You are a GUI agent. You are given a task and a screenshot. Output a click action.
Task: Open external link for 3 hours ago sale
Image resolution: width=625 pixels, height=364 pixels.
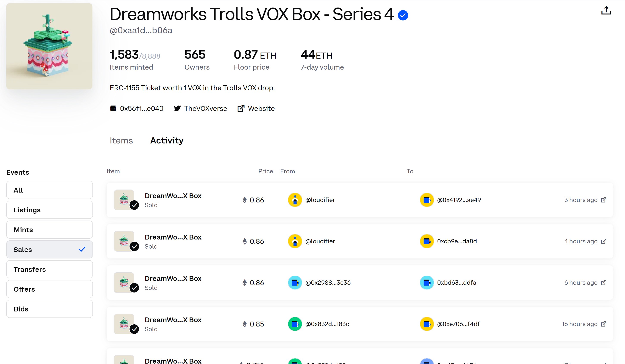603,200
